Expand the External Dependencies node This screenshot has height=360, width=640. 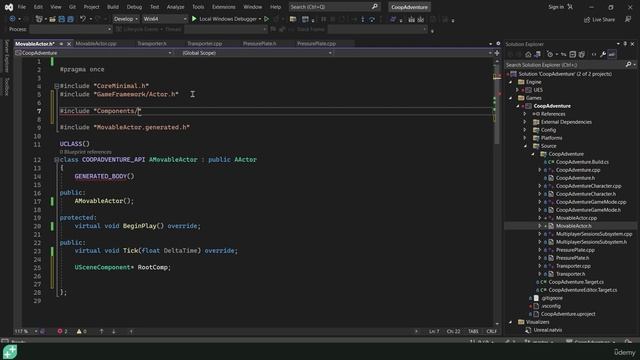pyautogui.click(x=525, y=122)
